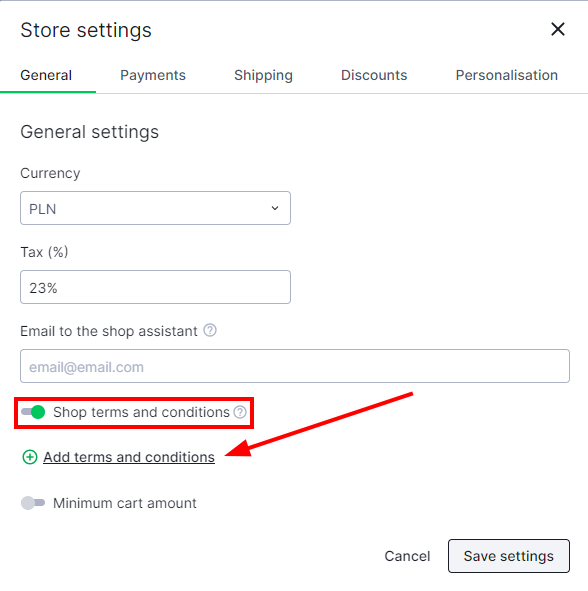
Task: Select the General tab
Action: click(x=46, y=75)
